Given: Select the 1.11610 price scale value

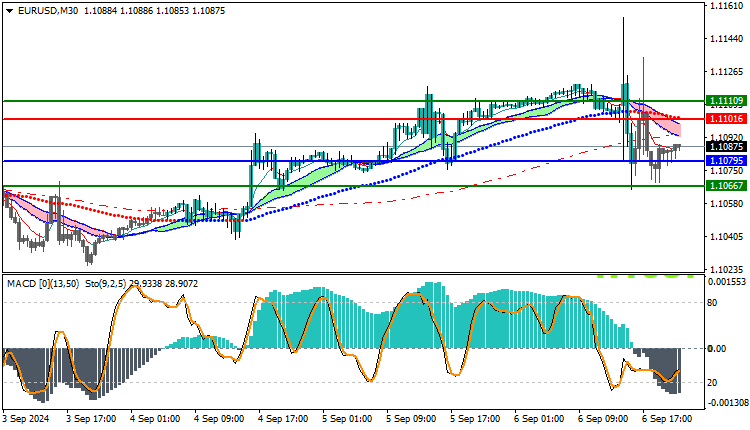Looking at the screenshot, I should 727,6.
